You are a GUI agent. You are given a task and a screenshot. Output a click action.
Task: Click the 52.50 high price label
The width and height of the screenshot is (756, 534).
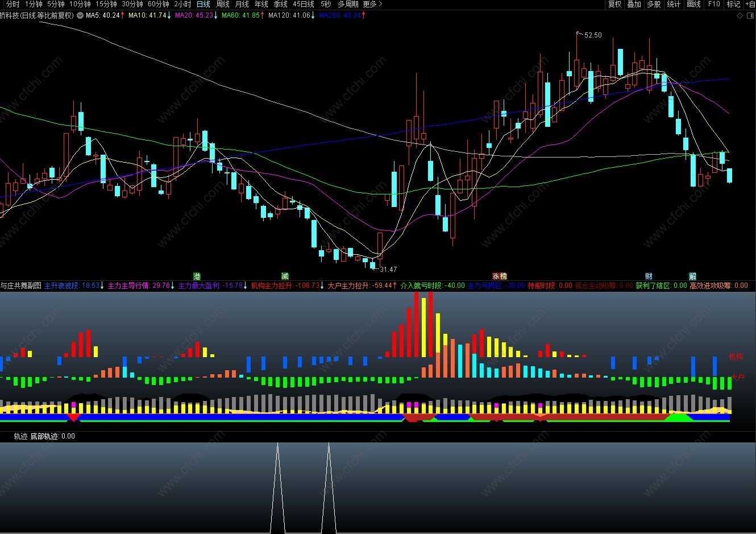pos(593,35)
